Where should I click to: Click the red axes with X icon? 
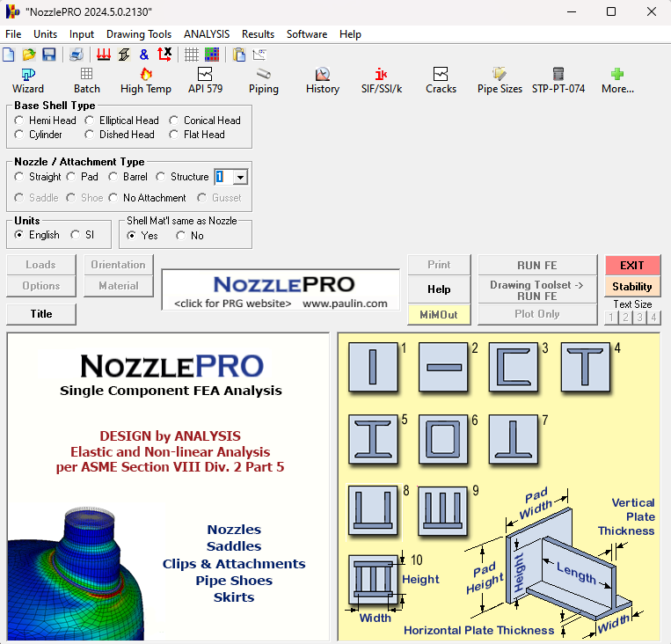[x=164, y=55]
